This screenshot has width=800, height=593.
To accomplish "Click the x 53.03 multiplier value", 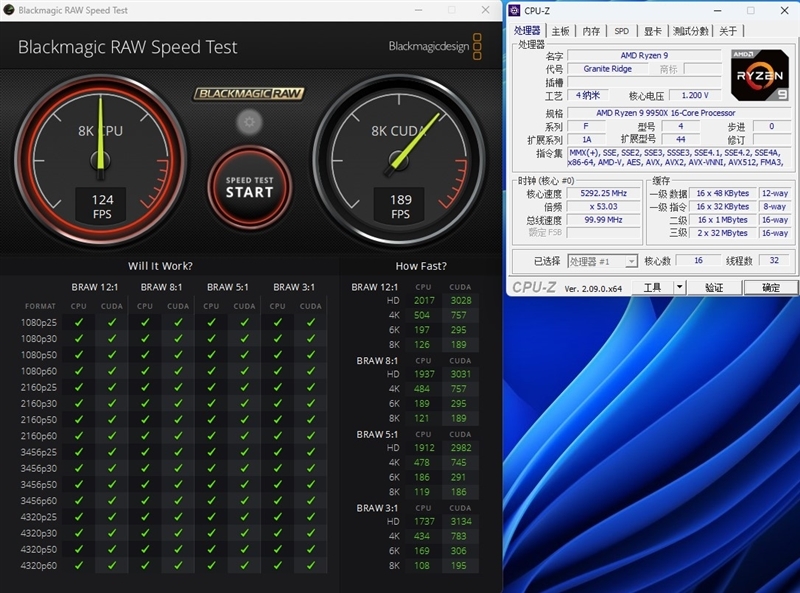I will (x=604, y=206).
